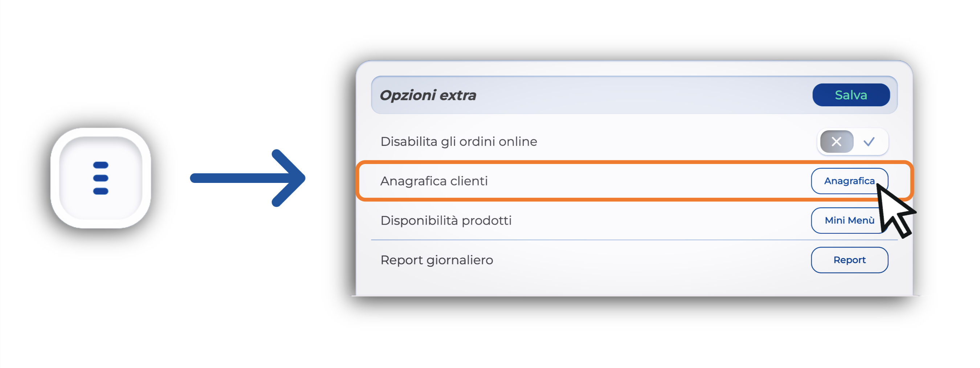Select the Report giornaliero label
Image resolution: width=980 pixels, height=368 pixels.
[436, 260]
